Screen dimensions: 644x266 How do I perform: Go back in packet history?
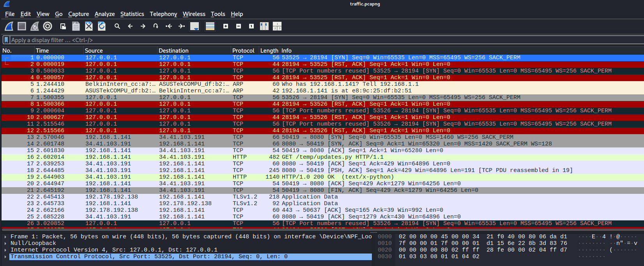[x=130, y=26]
